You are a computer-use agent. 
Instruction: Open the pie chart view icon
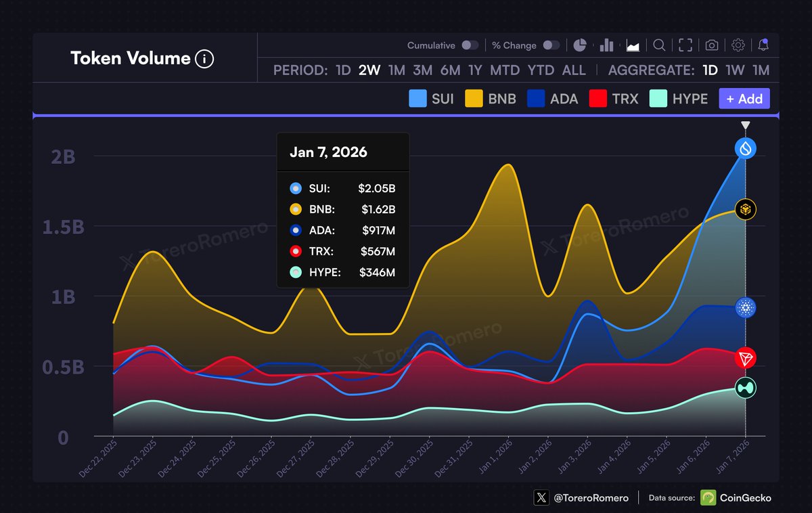tap(580, 45)
